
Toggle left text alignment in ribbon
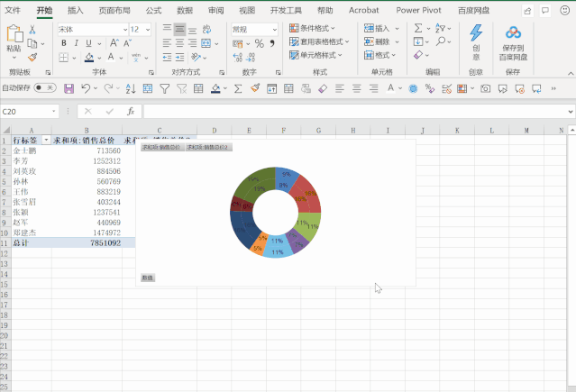pyautogui.click(x=167, y=43)
